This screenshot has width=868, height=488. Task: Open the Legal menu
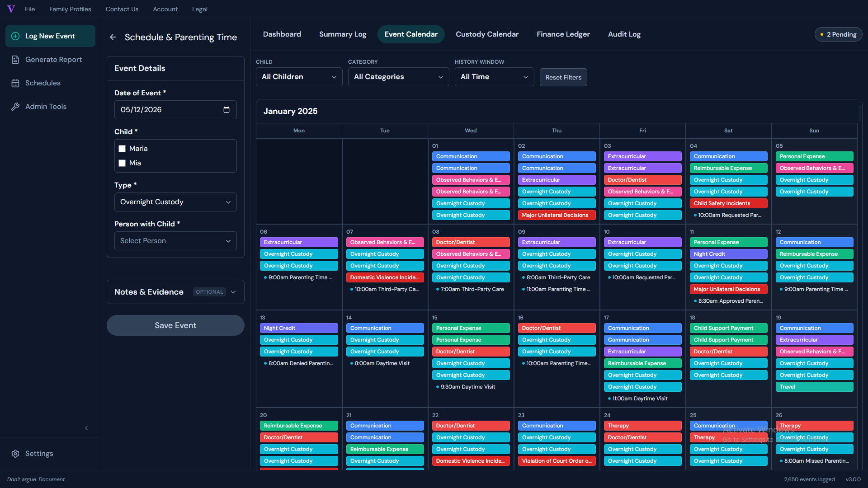(x=199, y=9)
